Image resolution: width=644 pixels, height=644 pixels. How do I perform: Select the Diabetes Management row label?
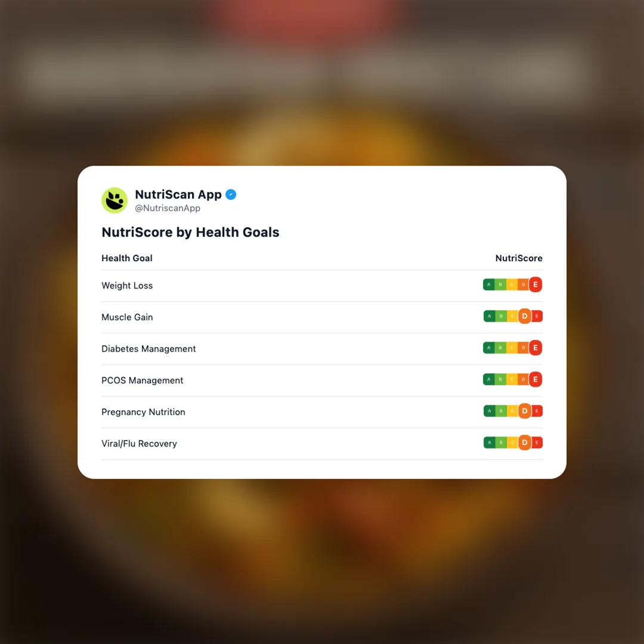coord(148,349)
